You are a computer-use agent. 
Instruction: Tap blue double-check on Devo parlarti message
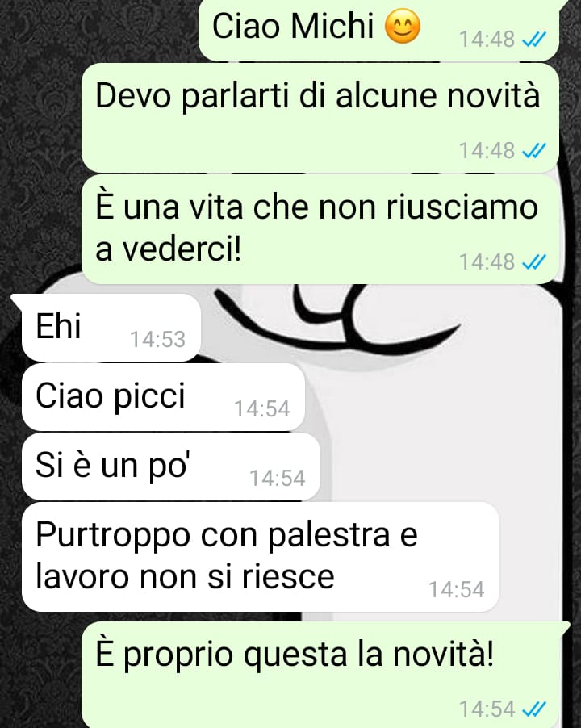coord(534,150)
